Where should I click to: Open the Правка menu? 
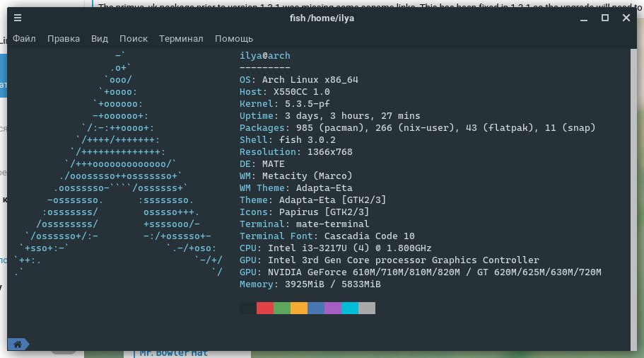pyautogui.click(x=64, y=39)
